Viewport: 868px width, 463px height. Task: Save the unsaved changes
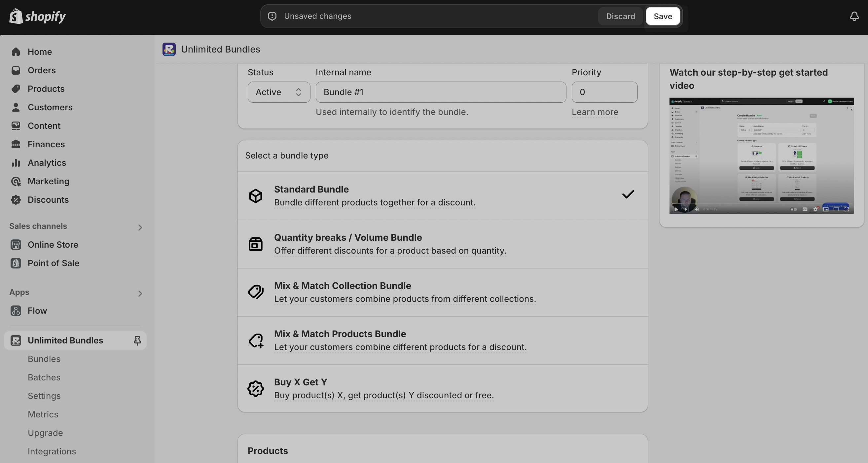663,16
